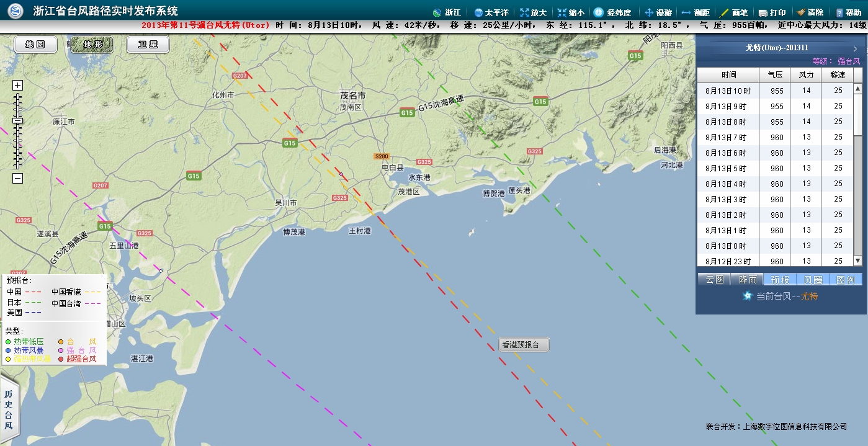Click the plus button on zoom slider
Viewport: 868px width, 446px height.
[x=18, y=86]
